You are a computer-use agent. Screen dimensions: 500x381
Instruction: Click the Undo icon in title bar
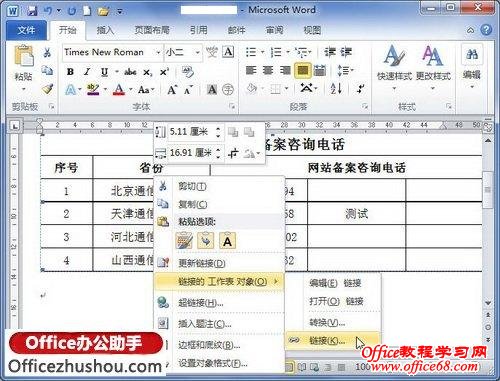pyautogui.click(x=47, y=11)
